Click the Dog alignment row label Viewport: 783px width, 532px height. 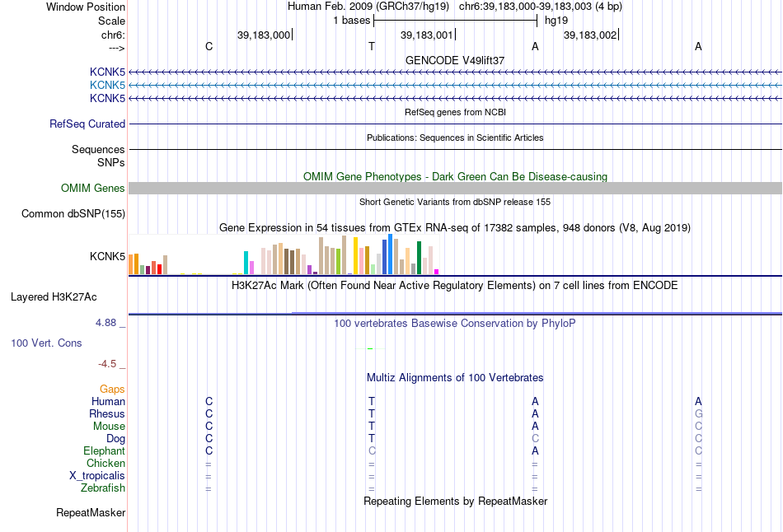click(x=115, y=439)
